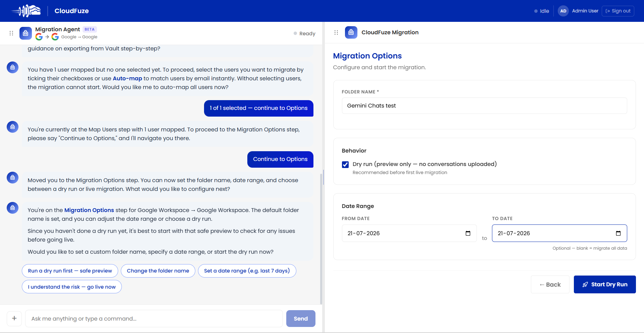
Task: Toggle the Dry run checkbox
Action: coord(345,164)
